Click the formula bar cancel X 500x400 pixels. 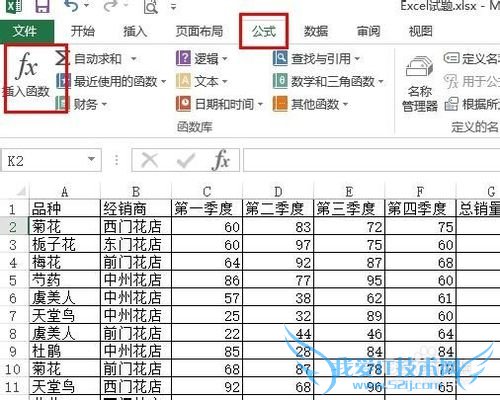150,160
